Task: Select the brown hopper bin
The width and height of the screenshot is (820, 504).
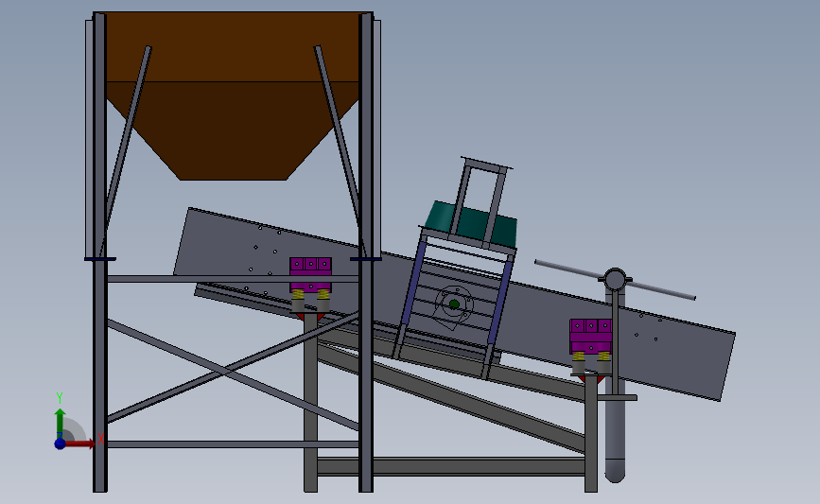Action: point(233,96)
